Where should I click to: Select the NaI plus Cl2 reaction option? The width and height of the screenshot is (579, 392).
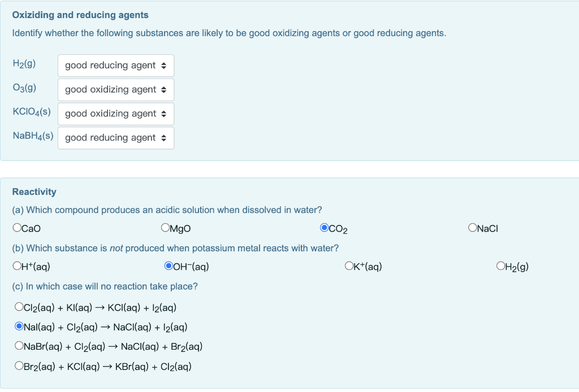(18, 326)
